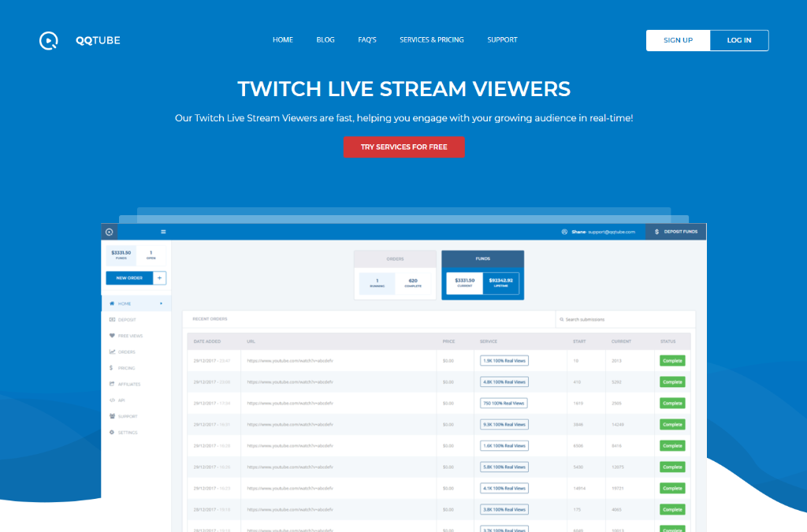Click the Home house icon in sidebar
Image resolution: width=807 pixels, height=532 pixels.
click(x=112, y=303)
